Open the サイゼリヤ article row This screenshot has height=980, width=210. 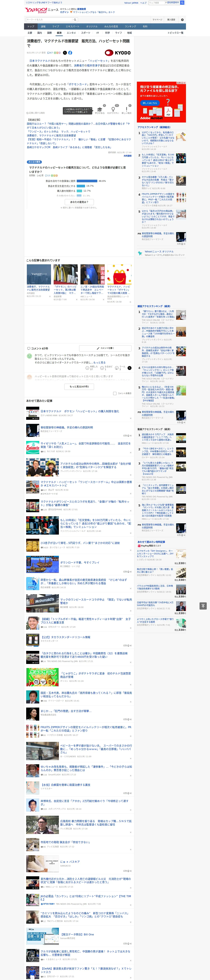(x=79, y=447)
